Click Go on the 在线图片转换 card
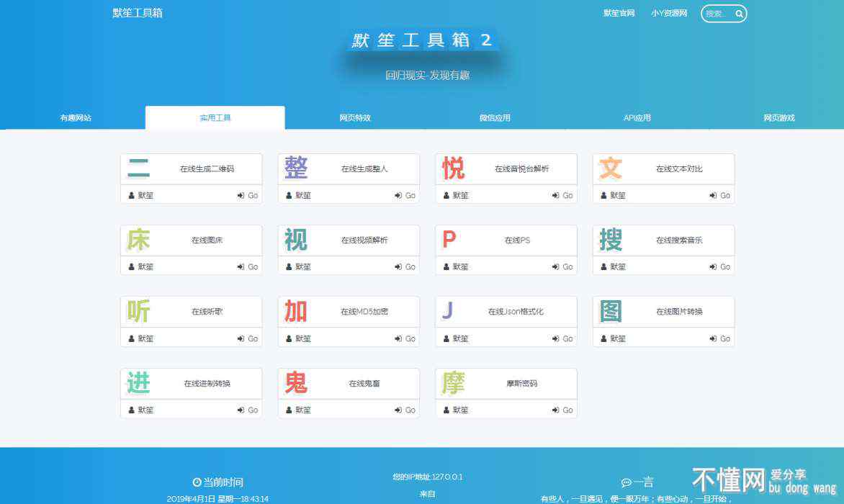The width and height of the screenshot is (844, 504). click(719, 338)
